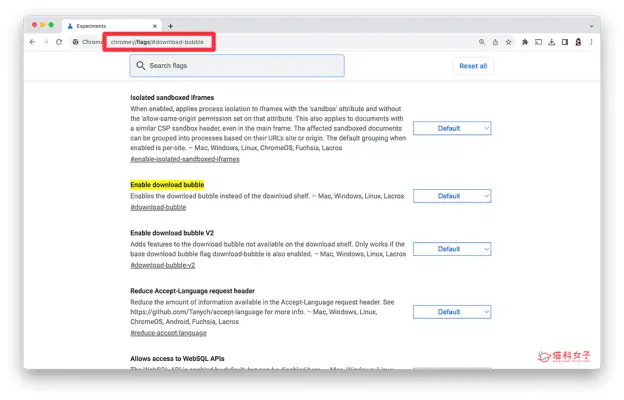Open downloads tray icon in toolbar
Screen dimensions: 624x400
pos(552,42)
